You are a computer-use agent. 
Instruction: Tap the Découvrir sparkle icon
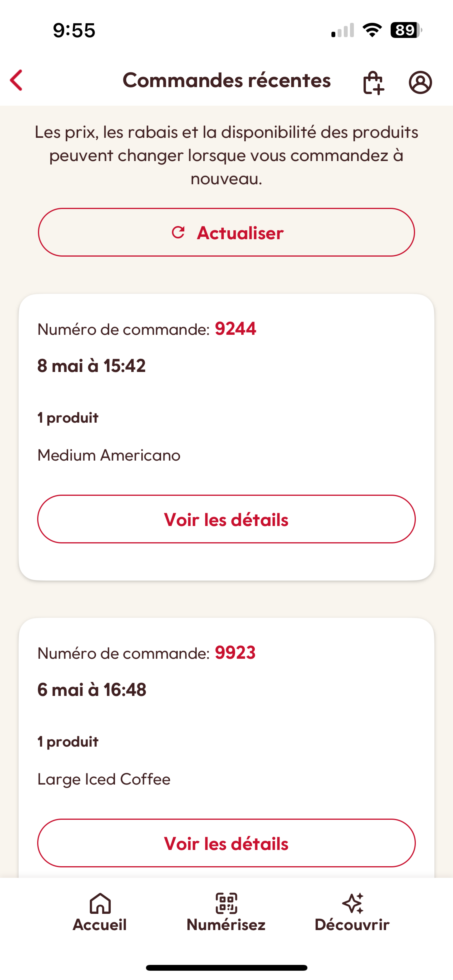click(x=353, y=903)
